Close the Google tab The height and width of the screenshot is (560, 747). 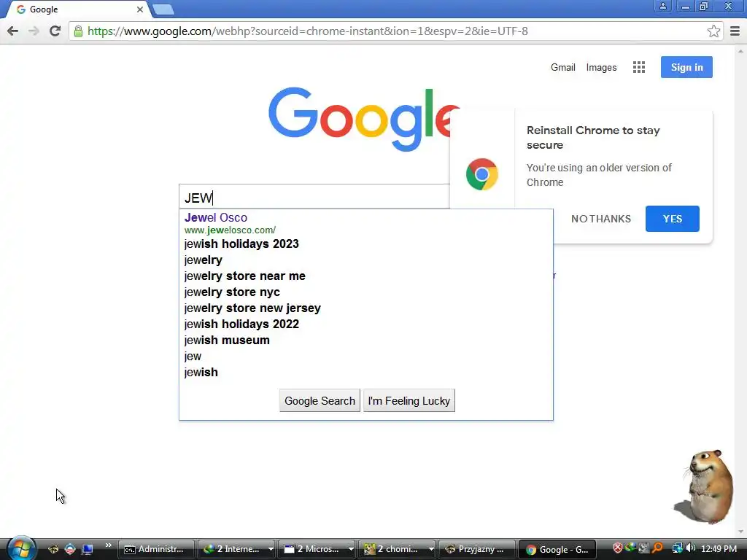tap(139, 9)
